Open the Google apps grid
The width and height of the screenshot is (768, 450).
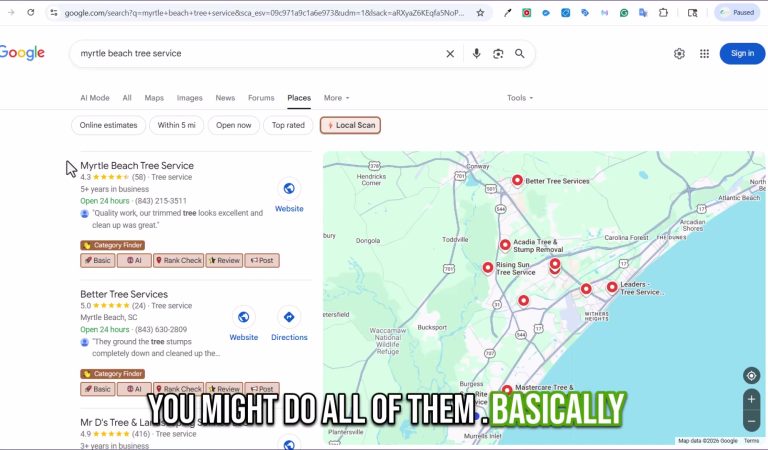click(704, 53)
